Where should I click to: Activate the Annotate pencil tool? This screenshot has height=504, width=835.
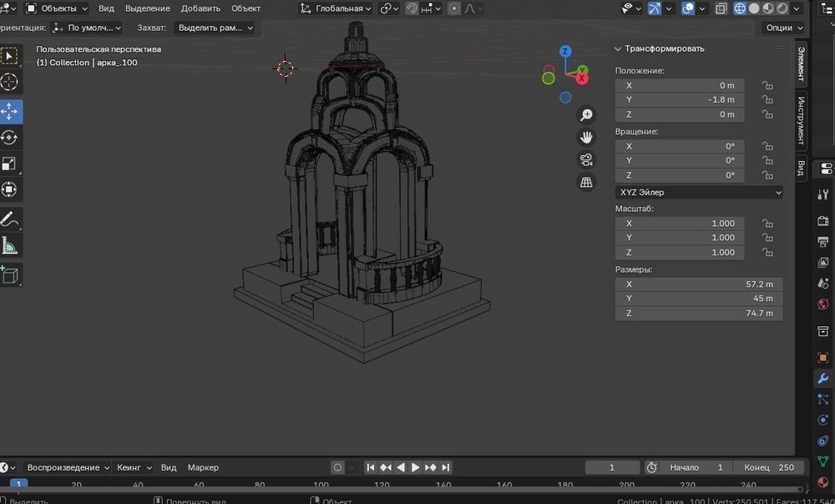10,219
